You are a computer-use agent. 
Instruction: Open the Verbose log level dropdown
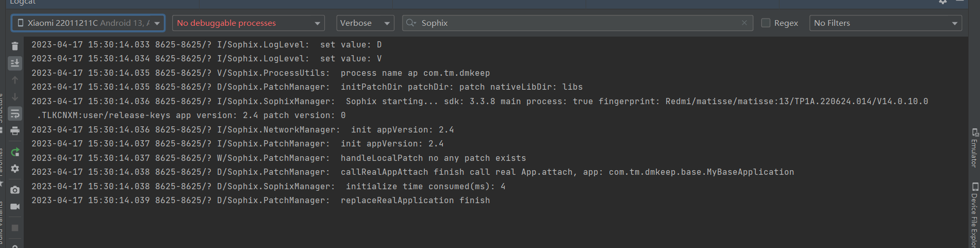[x=365, y=23]
